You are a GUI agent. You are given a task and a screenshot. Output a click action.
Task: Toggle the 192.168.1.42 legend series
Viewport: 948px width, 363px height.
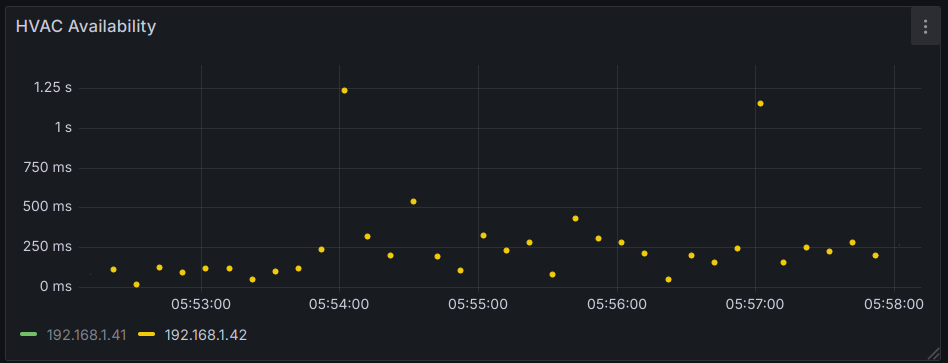(206, 335)
